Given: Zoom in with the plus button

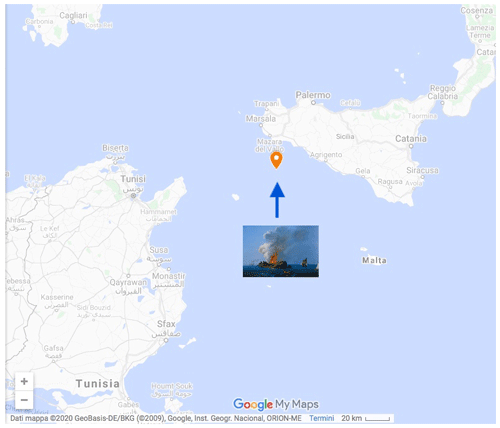Looking at the screenshot, I should [24, 381].
